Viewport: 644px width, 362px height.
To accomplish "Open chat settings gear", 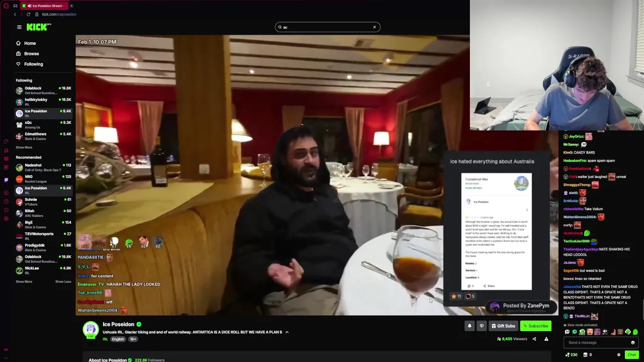I will (619, 355).
